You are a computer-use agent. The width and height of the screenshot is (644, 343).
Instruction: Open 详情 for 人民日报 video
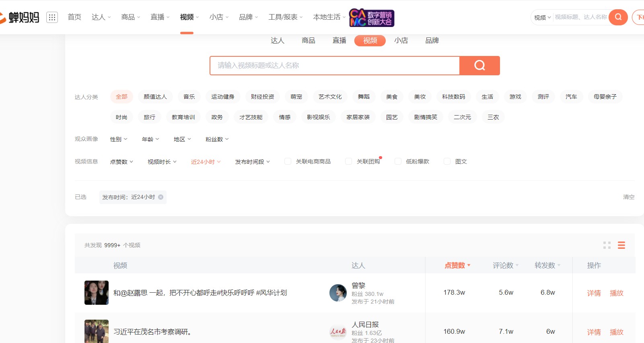pos(594,332)
